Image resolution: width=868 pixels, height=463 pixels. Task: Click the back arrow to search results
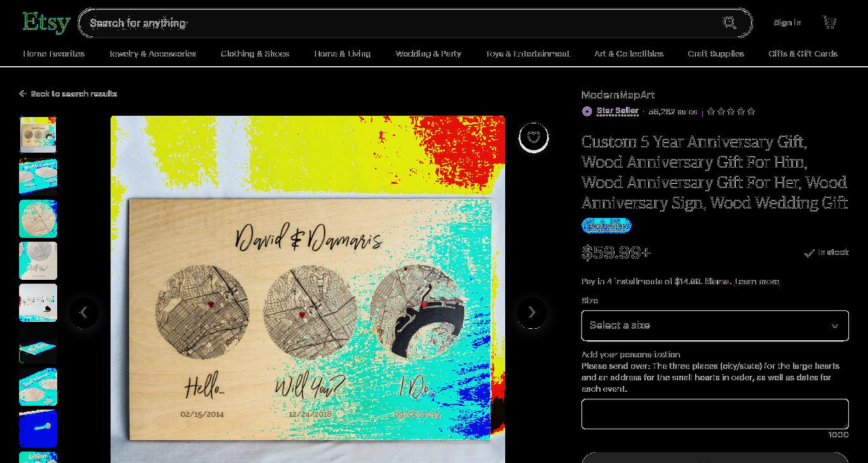click(23, 93)
